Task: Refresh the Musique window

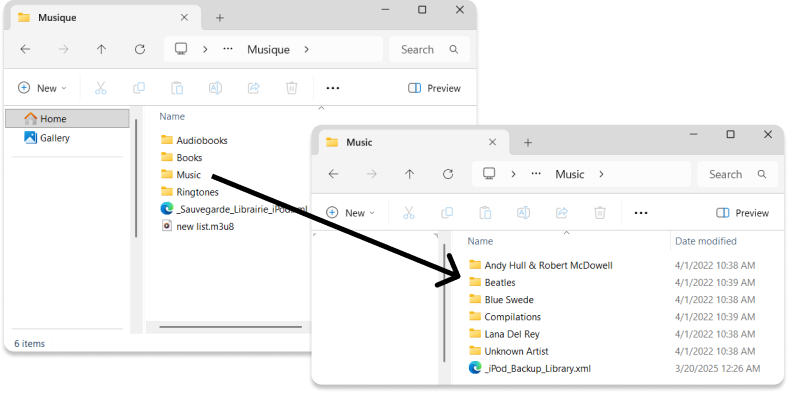Action: point(140,49)
